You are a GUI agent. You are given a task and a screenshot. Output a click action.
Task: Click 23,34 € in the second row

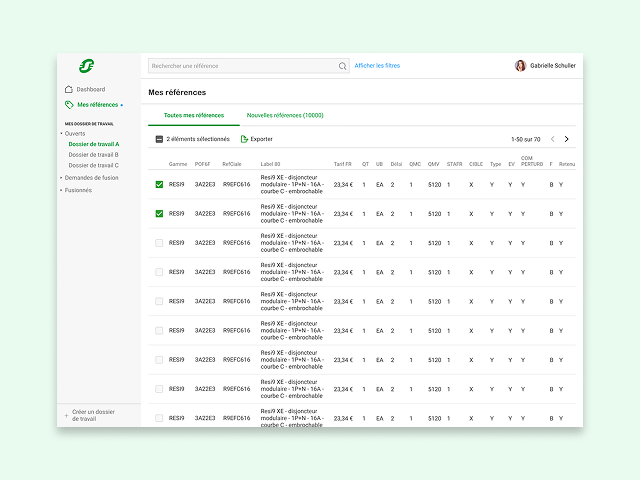tap(343, 214)
